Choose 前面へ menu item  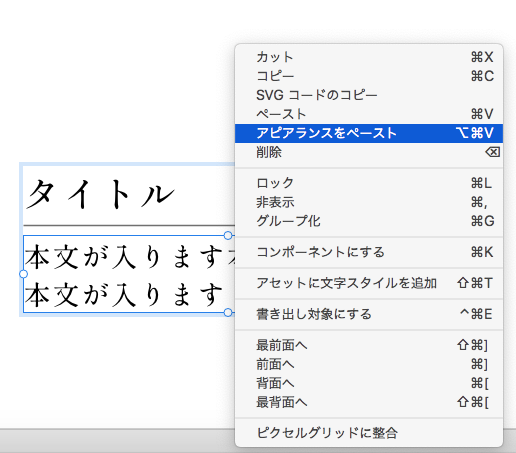click(369, 364)
